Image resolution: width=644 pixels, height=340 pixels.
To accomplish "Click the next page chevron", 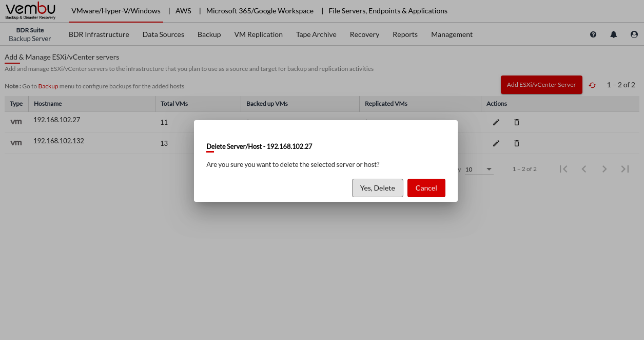I will (x=604, y=169).
